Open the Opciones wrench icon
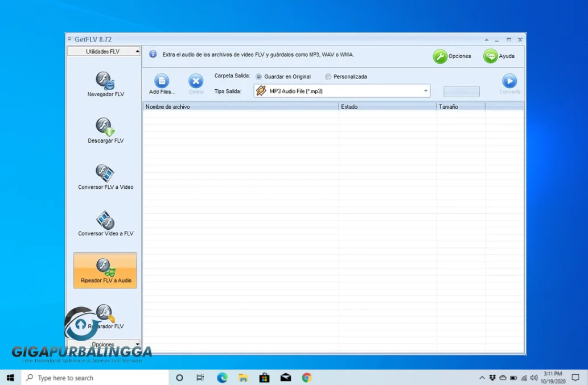The image size is (588, 385). (440, 56)
